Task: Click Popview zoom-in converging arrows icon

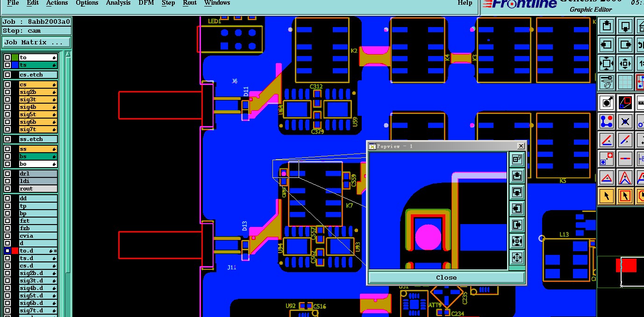Action: (517, 241)
